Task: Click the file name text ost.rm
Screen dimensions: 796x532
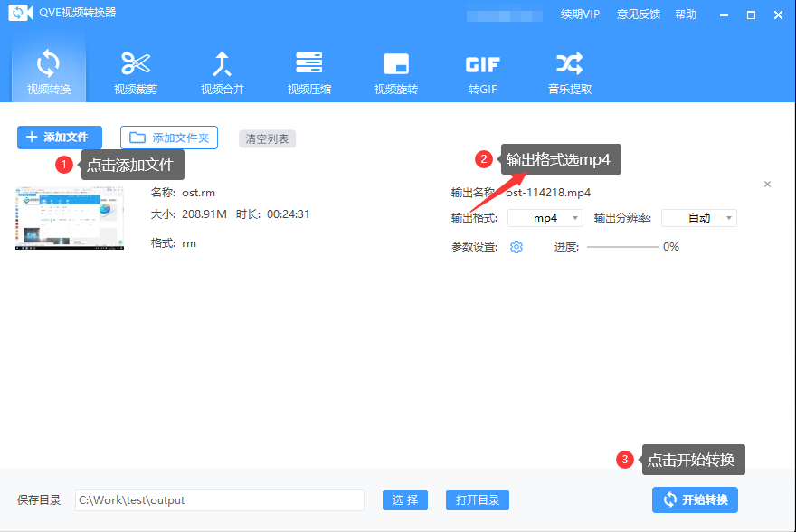Action: tap(198, 193)
